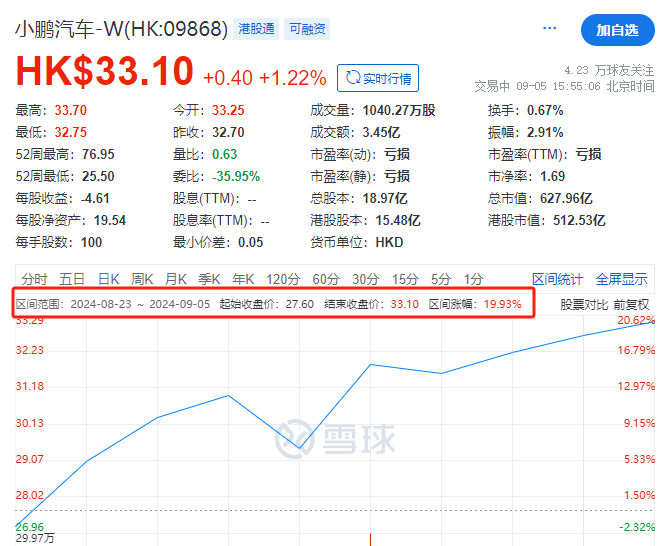Click the 每股收益 value -4.61
Screen dimensions: 664x546
tap(95, 199)
